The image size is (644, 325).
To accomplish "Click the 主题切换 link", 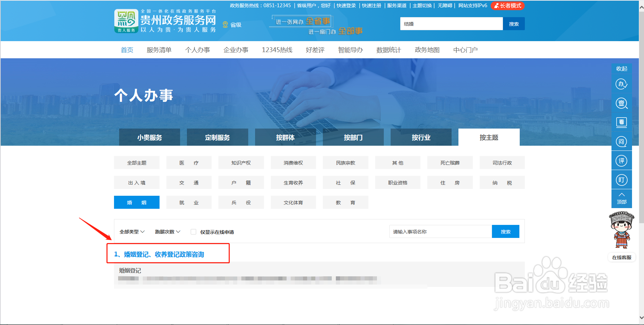I will pos(422,5).
